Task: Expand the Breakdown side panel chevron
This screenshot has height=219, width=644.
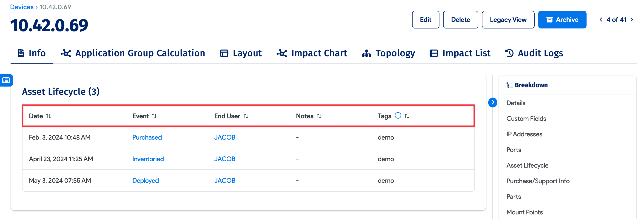Action: pyautogui.click(x=493, y=102)
